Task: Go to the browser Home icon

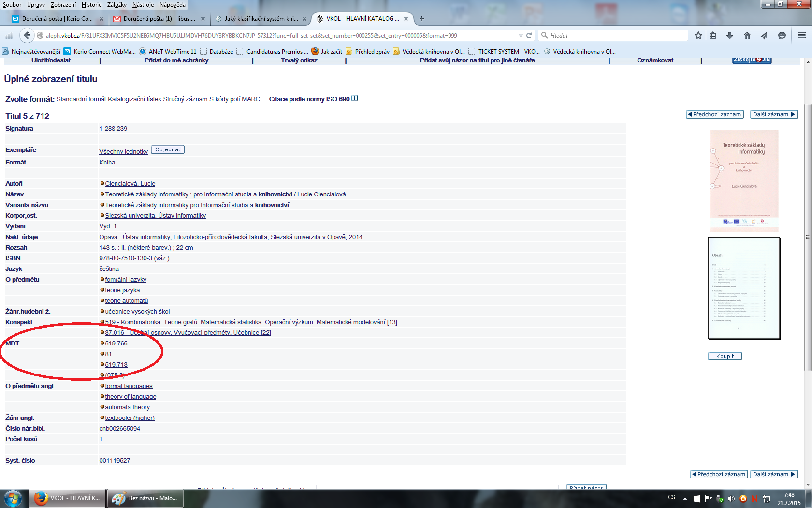Action: point(747,35)
